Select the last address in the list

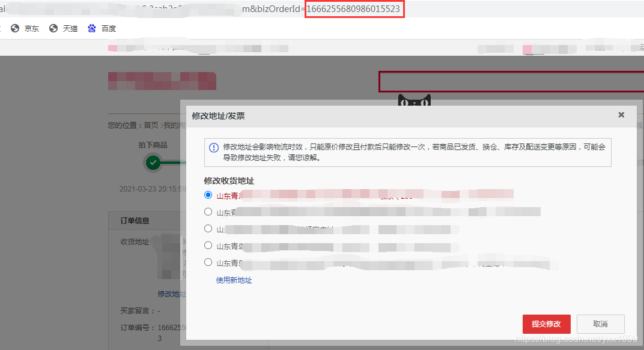208,262
